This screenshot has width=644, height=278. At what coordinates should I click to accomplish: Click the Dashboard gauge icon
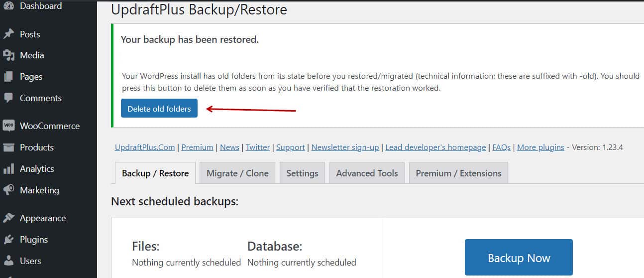click(8, 6)
